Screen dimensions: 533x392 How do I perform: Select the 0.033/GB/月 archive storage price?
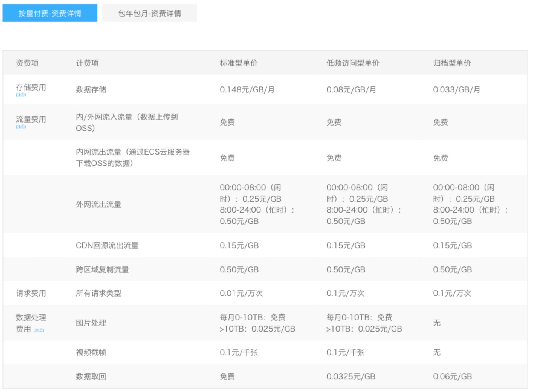pyautogui.click(x=457, y=90)
